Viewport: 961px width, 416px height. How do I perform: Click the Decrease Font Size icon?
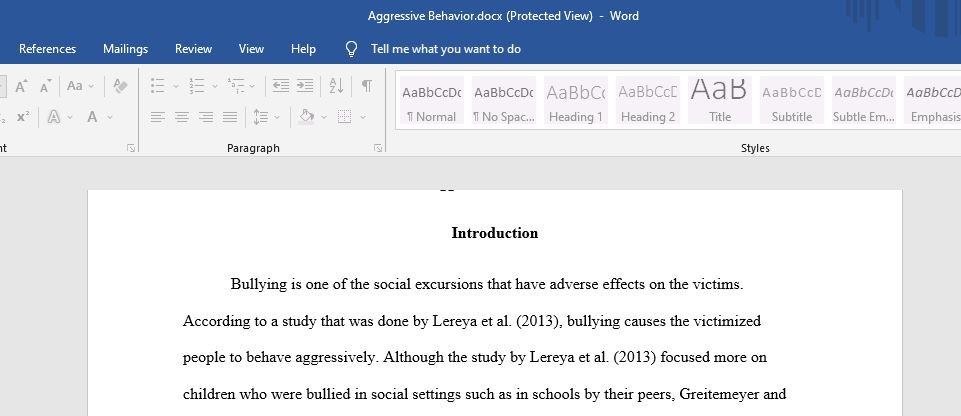[x=46, y=86]
